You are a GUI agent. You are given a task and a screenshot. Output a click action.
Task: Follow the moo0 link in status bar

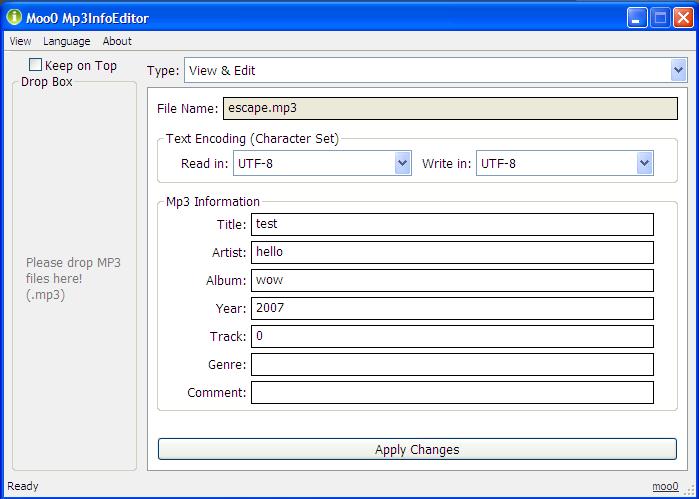[665, 486]
